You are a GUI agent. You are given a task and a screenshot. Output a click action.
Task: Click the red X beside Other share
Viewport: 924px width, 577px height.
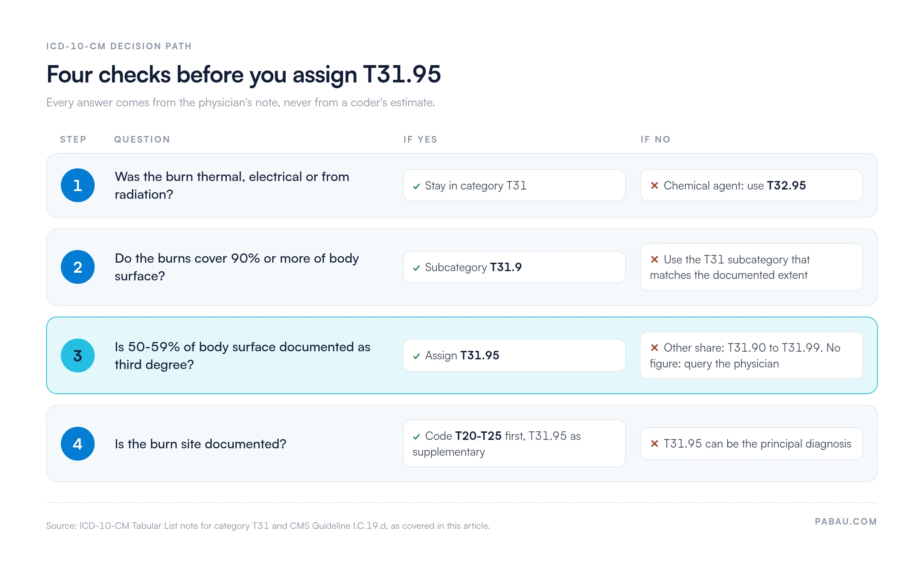[654, 348]
